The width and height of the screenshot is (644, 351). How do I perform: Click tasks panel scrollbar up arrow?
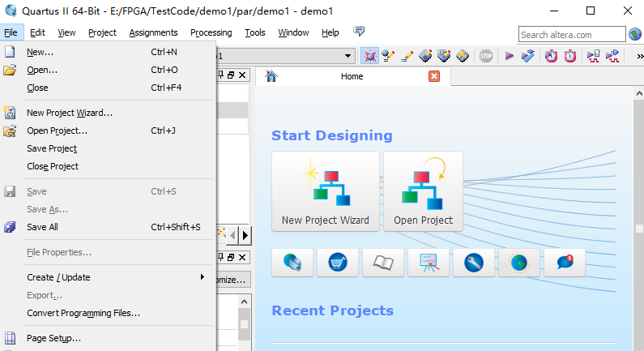pos(244,302)
